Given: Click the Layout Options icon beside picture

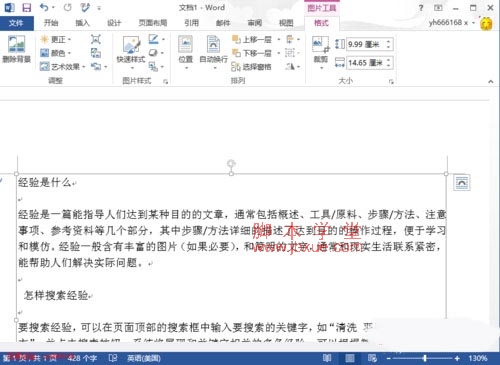Looking at the screenshot, I should (x=462, y=183).
